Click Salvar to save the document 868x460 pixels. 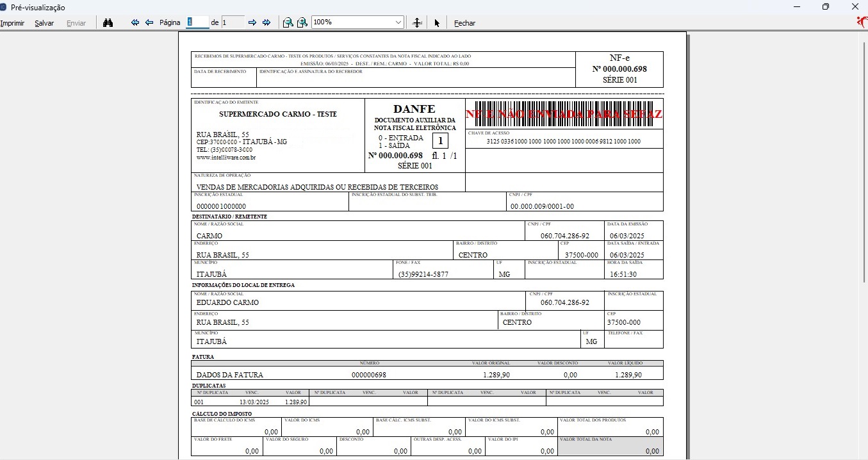click(44, 23)
